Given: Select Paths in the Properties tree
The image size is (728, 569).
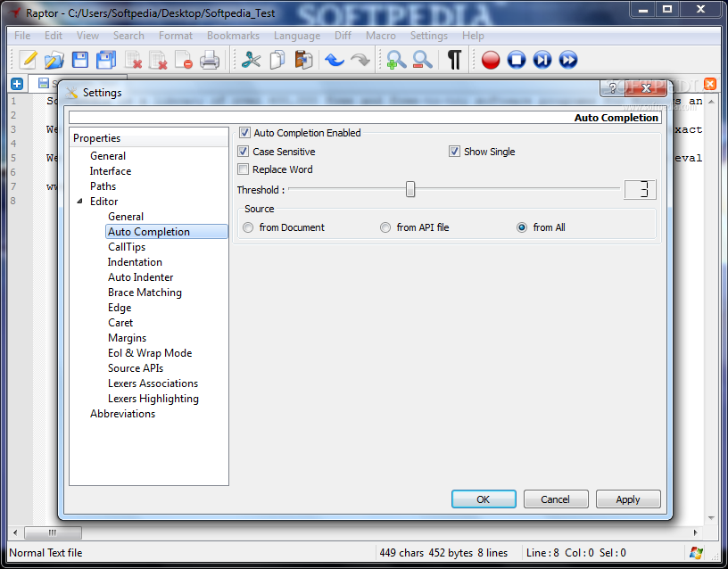Looking at the screenshot, I should 103,186.
